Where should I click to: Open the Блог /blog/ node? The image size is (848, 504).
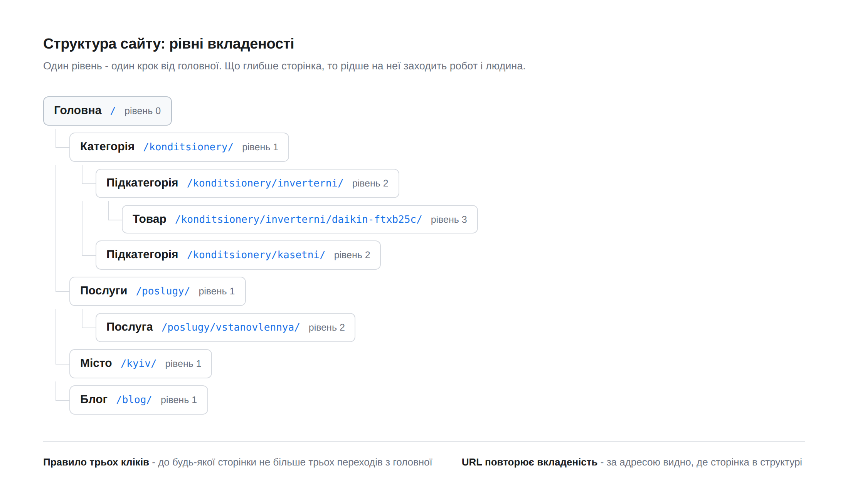(x=138, y=400)
